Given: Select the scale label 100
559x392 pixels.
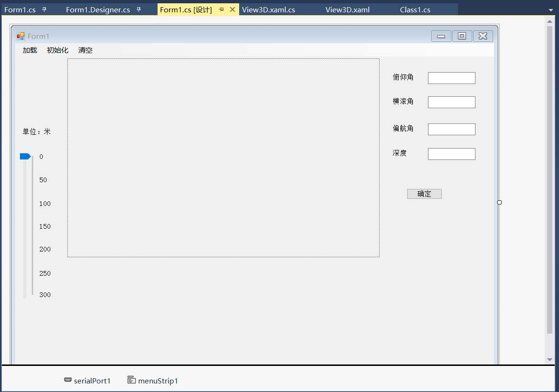Looking at the screenshot, I should point(45,204).
